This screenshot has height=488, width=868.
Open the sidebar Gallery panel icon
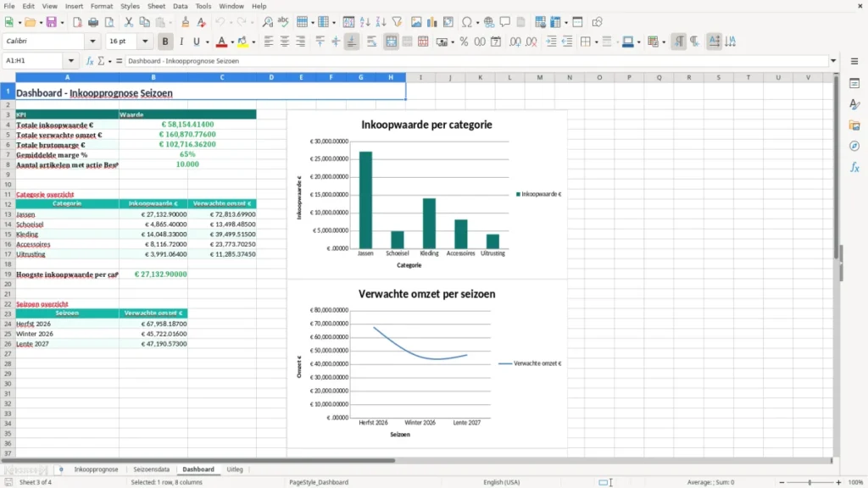point(854,125)
